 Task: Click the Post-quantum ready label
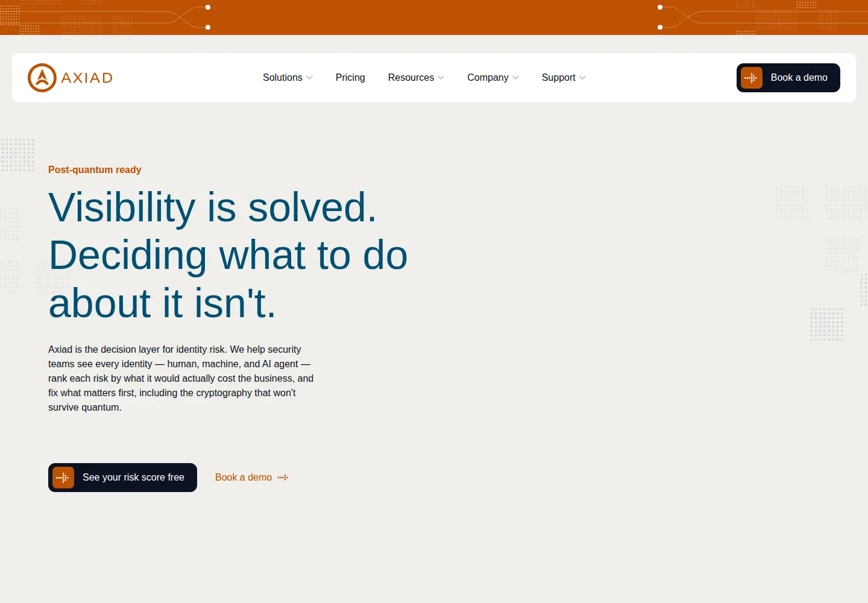coord(95,170)
